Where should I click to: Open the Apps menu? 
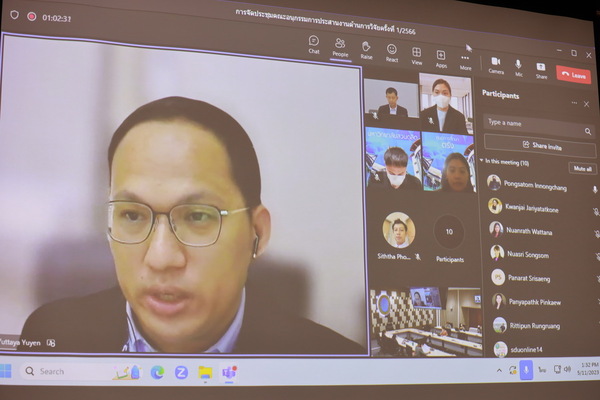(x=441, y=59)
